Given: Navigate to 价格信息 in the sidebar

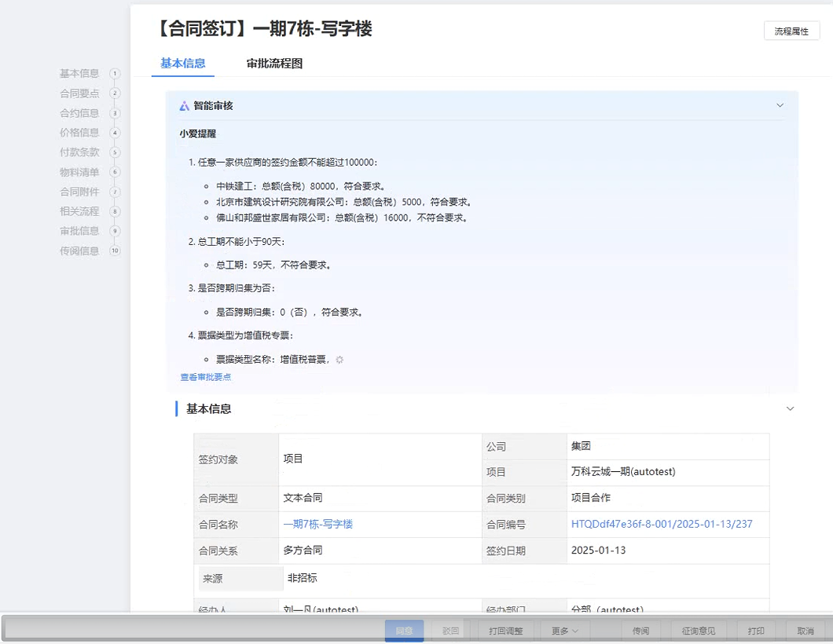Looking at the screenshot, I should pyautogui.click(x=79, y=133).
